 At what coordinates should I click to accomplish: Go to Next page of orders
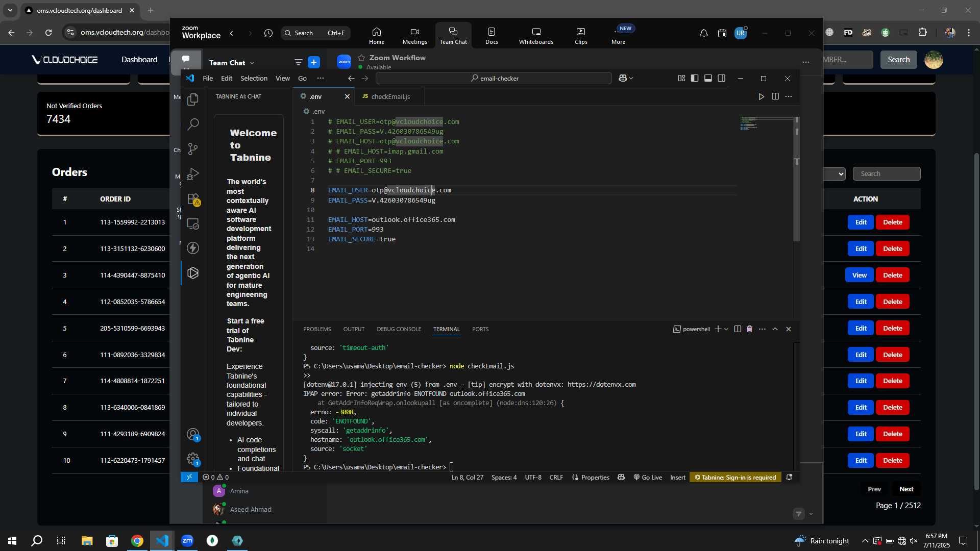pos(906,489)
